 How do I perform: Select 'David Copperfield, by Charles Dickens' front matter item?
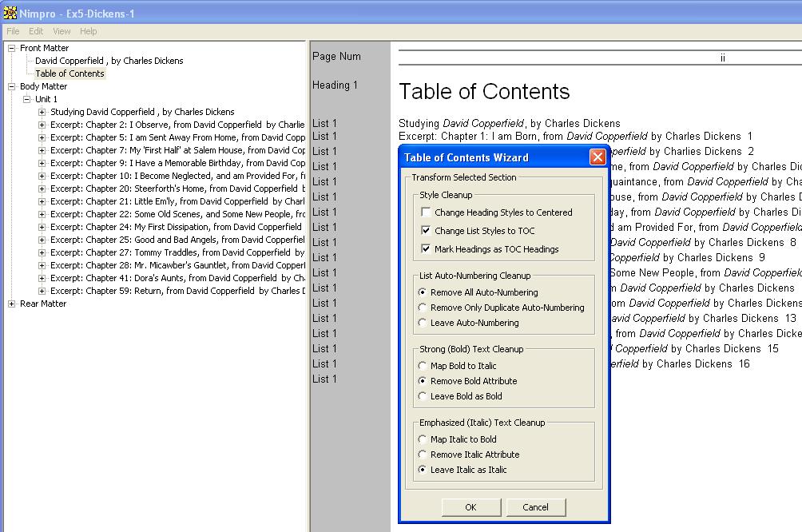click(109, 61)
